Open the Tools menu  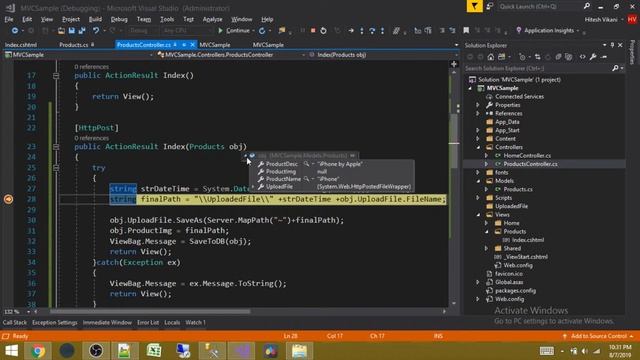(167, 19)
